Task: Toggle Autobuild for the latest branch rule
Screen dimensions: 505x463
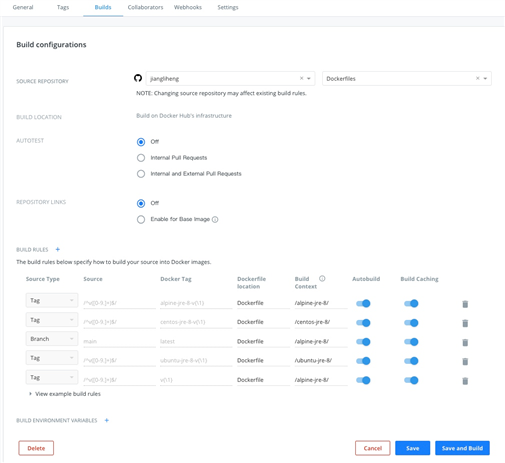Action: click(x=363, y=342)
